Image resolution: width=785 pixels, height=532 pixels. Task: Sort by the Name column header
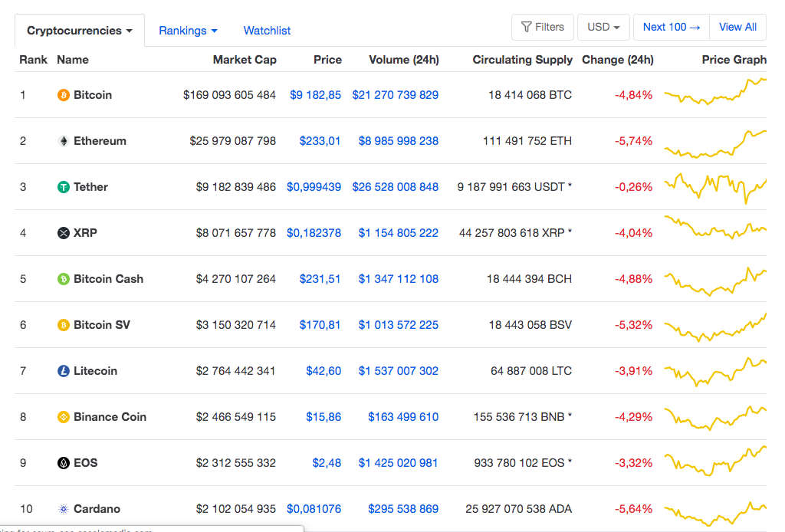73,60
